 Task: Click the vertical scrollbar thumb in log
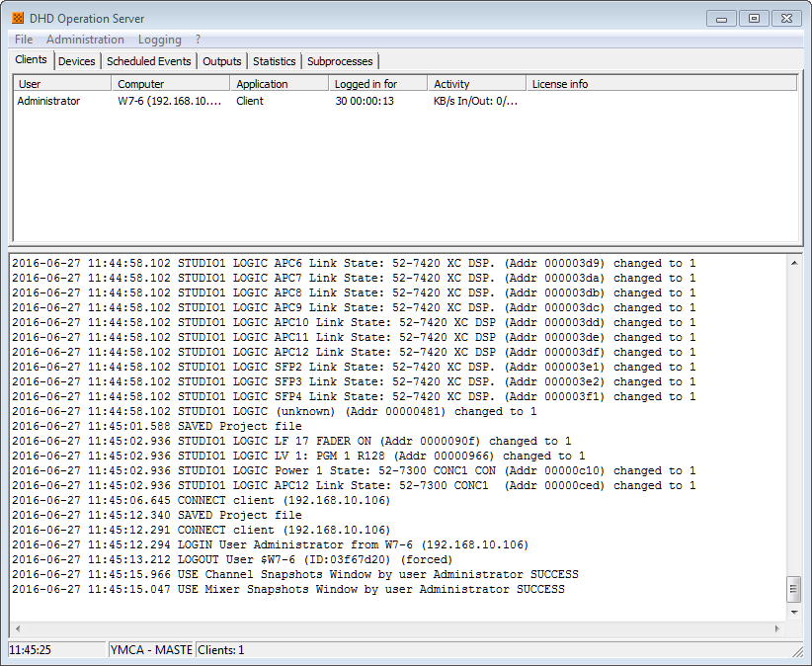[794, 589]
